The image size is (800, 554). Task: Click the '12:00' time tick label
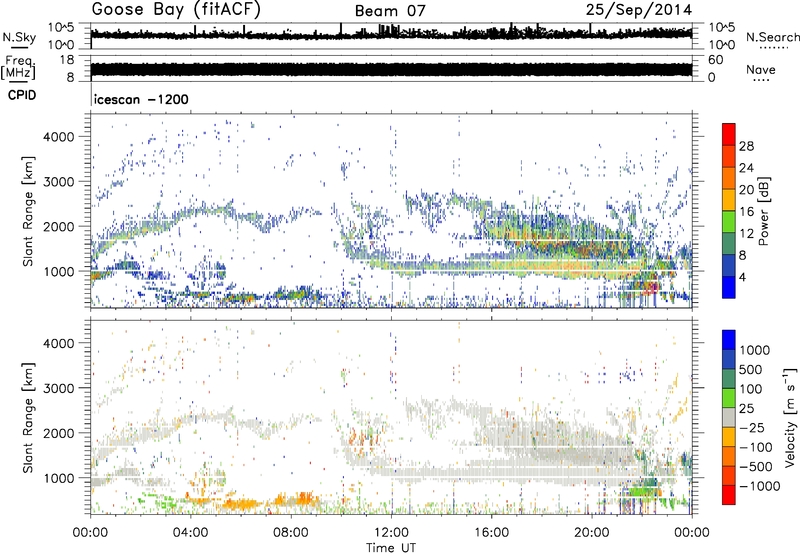pos(391,533)
